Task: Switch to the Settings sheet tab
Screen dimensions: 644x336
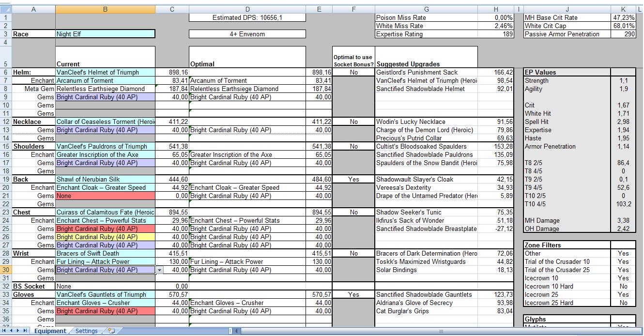Action: (x=87, y=331)
